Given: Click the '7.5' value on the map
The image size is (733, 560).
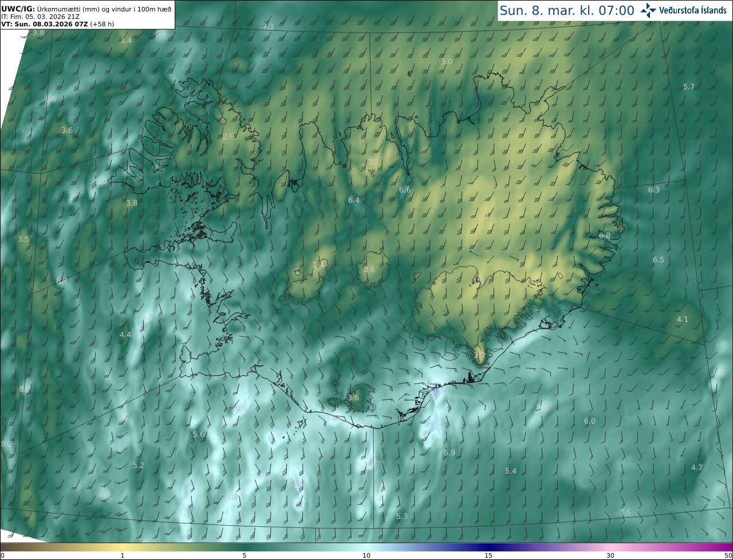Looking at the screenshot, I should coord(625,512).
